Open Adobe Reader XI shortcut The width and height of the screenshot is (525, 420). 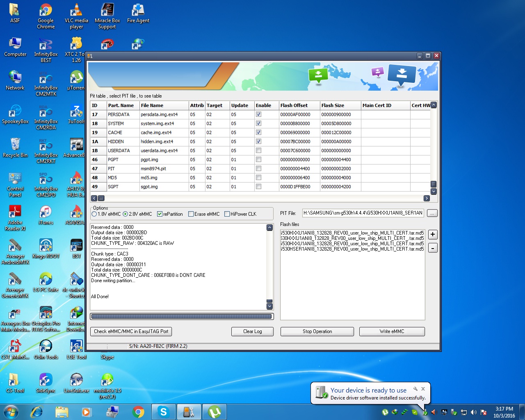15,218
